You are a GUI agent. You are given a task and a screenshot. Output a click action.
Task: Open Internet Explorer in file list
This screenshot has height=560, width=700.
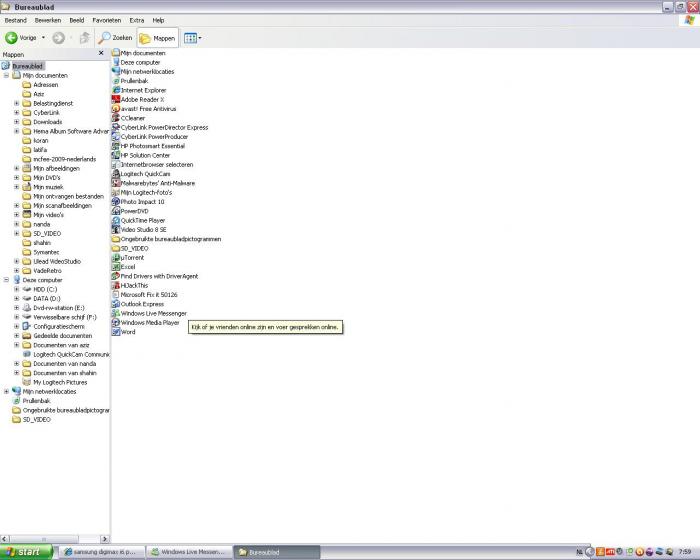[139, 90]
